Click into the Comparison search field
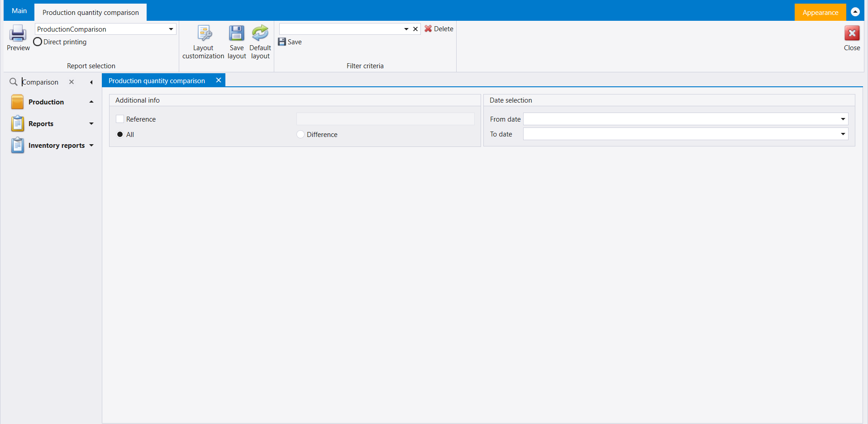The width and height of the screenshot is (868, 424). pyautogui.click(x=43, y=82)
